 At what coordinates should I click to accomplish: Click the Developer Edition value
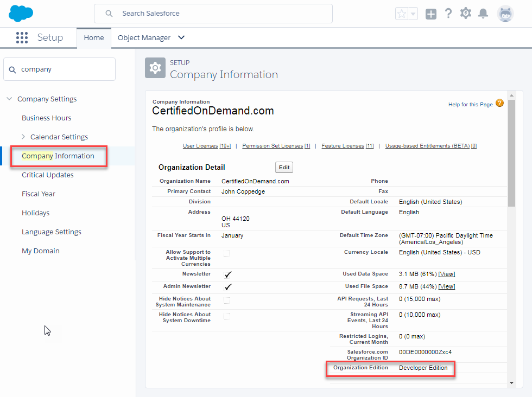click(423, 368)
